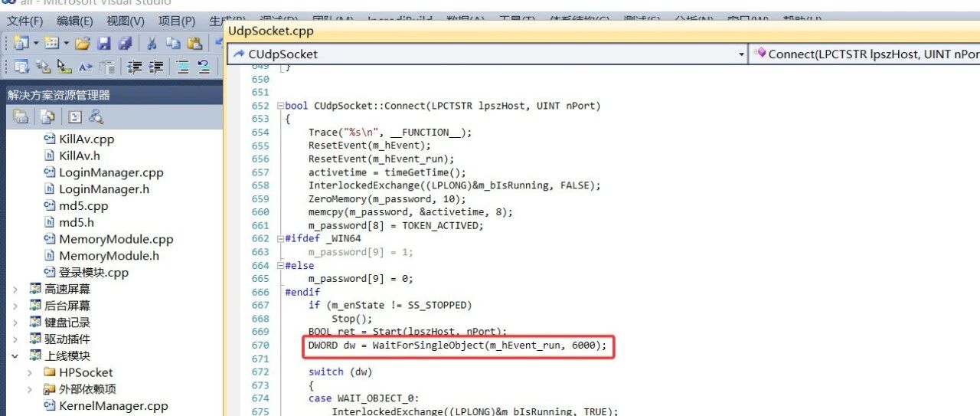Open the 编辑(E) menu

(75, 21)
